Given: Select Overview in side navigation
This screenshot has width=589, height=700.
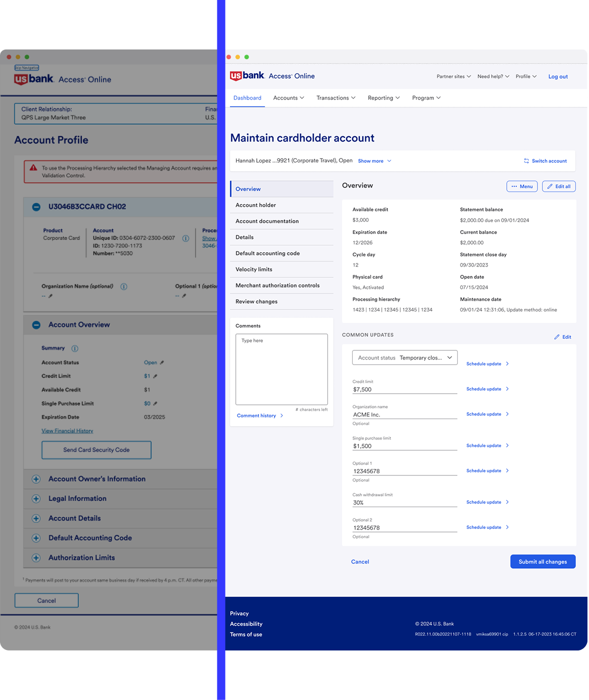Looking at the screenshot, I should pos(282,189).
